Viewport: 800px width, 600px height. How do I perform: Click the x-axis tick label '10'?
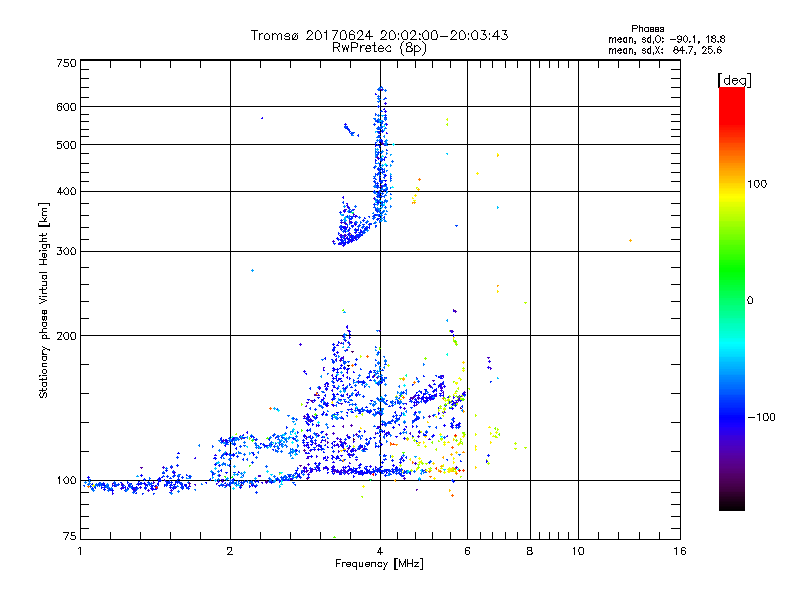click(578, 551)
